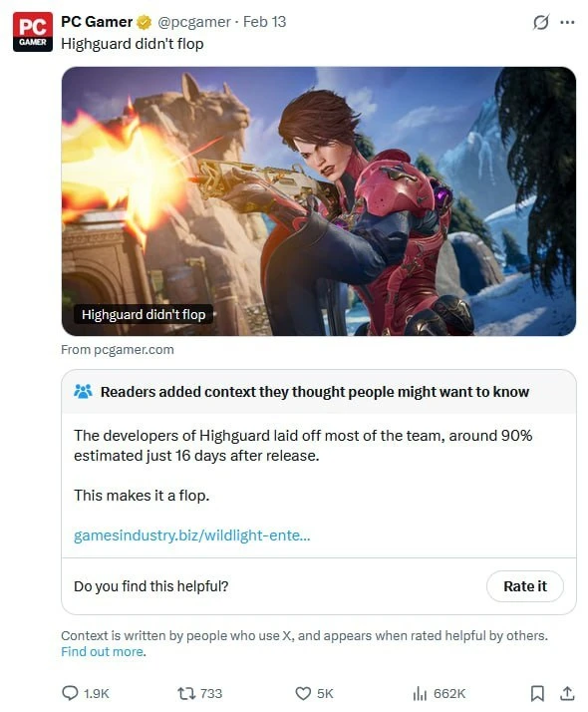Like the post with the heart icon
The height and width of the screenshot is (712, 588).
point(303,693)
